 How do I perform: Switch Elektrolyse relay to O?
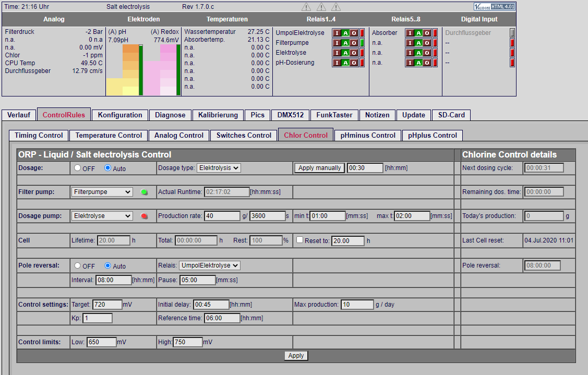(354, 53)
